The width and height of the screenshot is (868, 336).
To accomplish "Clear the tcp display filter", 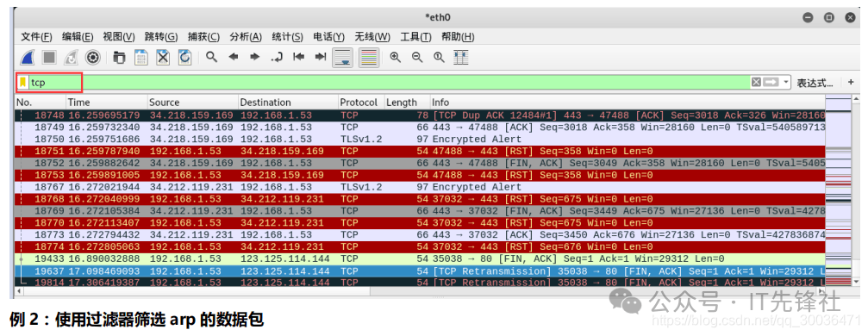I will [756, 83].
